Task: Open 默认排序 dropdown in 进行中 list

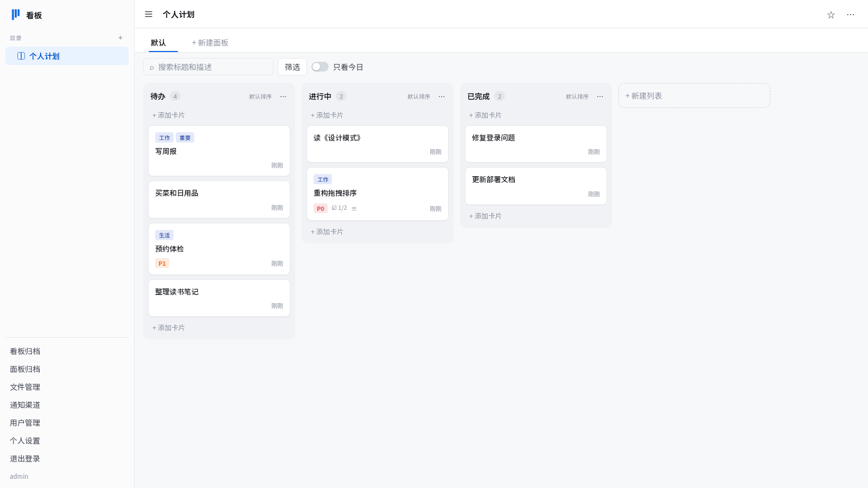Action: [x=419, y=97]
